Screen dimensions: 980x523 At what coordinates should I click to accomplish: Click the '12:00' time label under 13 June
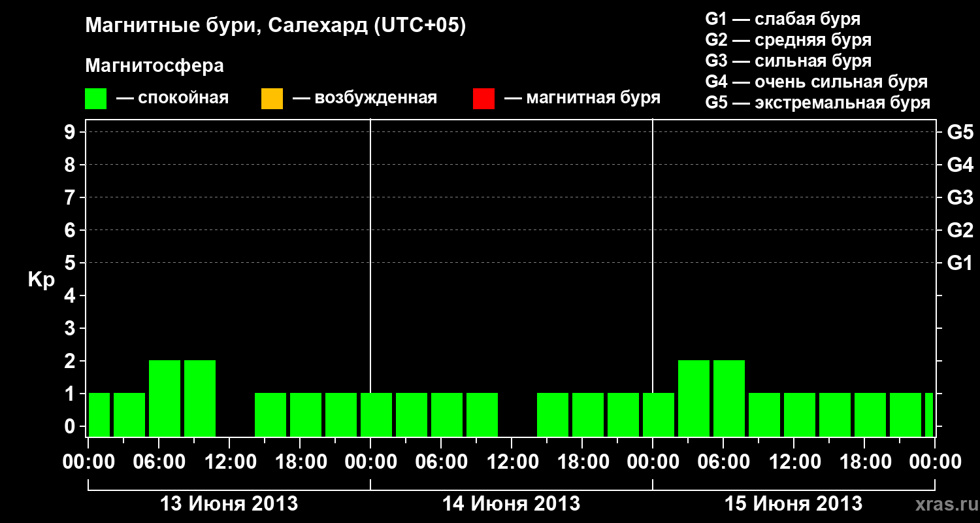229,462
